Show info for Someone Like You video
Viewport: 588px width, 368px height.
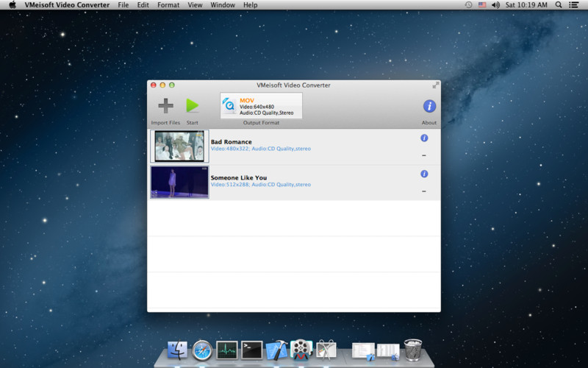point(424,174)
